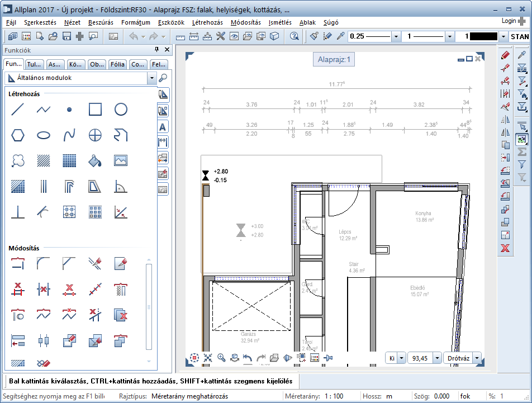Open the undo history dropdown arrow

[143, 36]
